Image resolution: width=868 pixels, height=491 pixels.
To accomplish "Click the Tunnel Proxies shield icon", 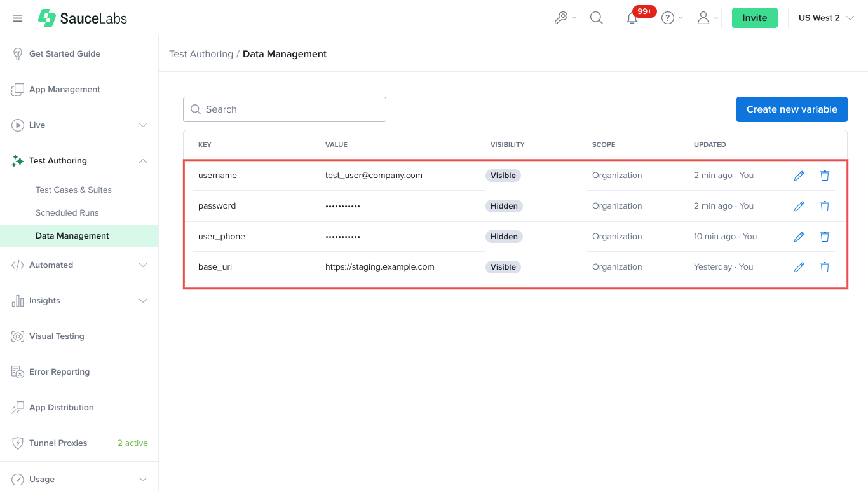I will coord(18,443).
